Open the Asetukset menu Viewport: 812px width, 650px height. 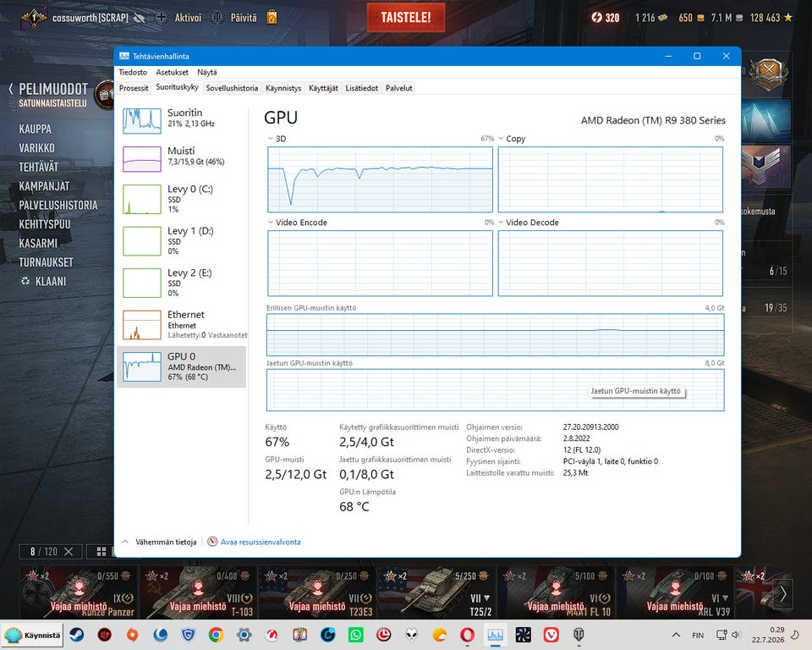[173, 72]
